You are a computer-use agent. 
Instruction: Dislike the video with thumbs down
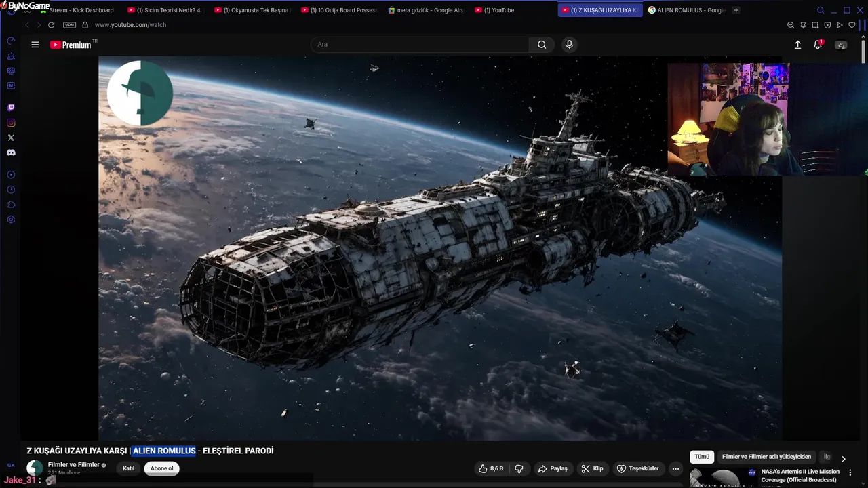(x=519, y=468)
